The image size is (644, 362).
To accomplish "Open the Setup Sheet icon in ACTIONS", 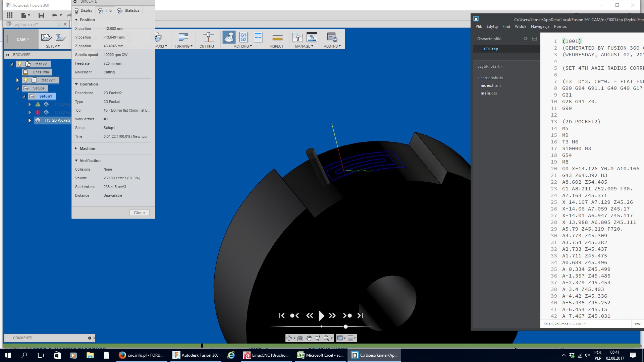I will pos(258,37).
